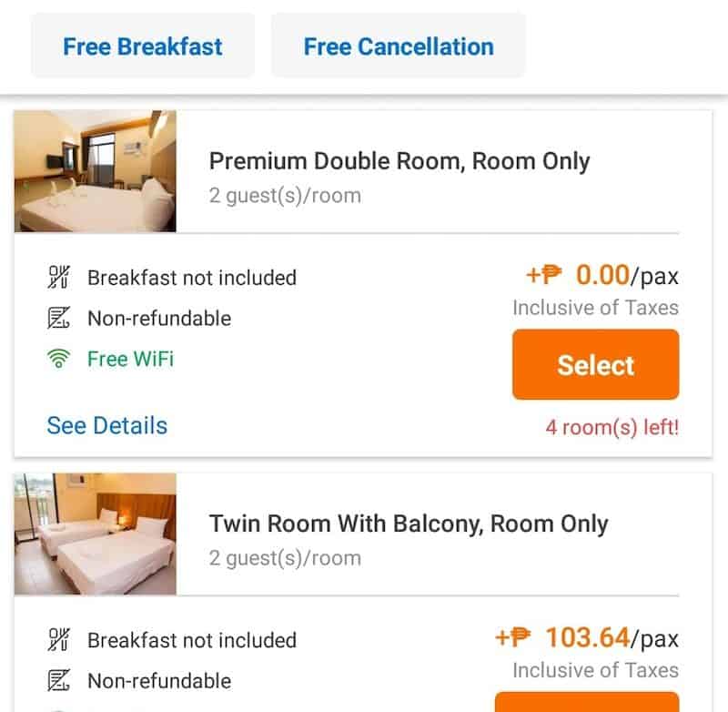Click the Twin Room non-refundable icon
The height and width of the screenshot is (712, 728).
[59, 681]
